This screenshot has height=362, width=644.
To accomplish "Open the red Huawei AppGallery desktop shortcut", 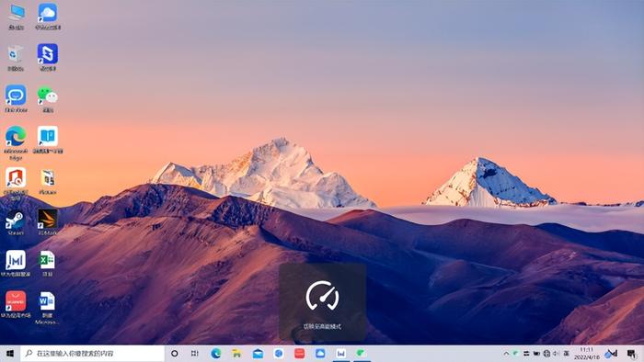I will pyautogui.click(x=16, y=304).
